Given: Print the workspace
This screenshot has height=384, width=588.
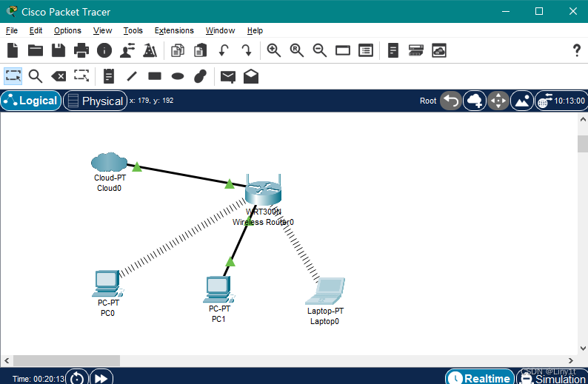Looking at the screenshot, I should [81, 50].
